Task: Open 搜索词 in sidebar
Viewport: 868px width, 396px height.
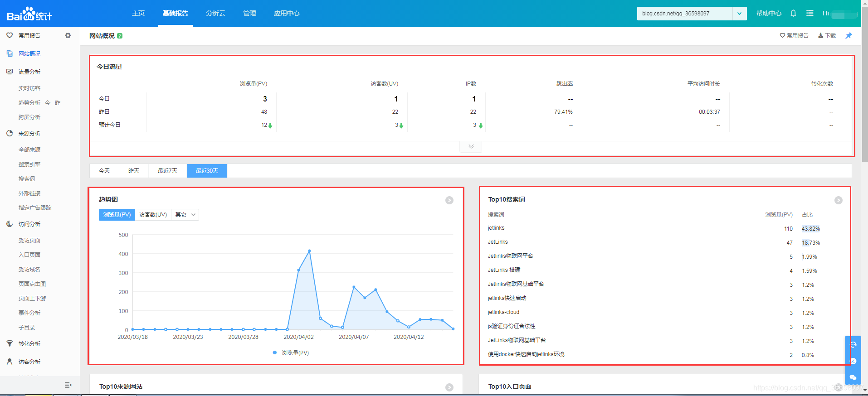Action: 27,179
